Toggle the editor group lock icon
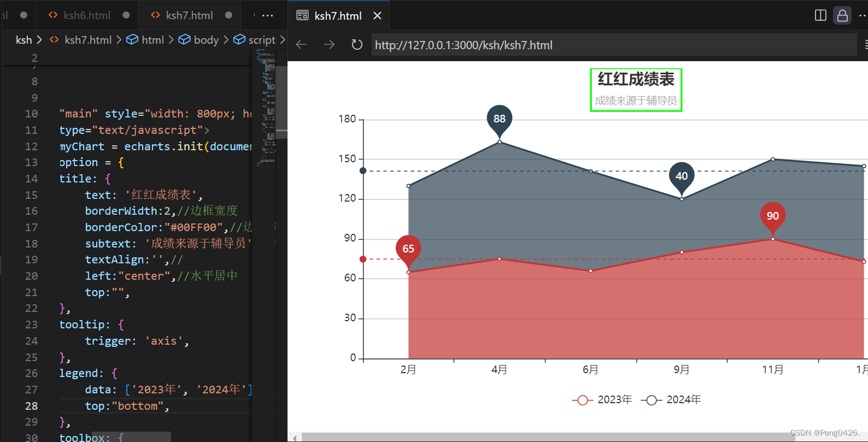This screenshot has height=442, width=868. [x=842, y=15]
